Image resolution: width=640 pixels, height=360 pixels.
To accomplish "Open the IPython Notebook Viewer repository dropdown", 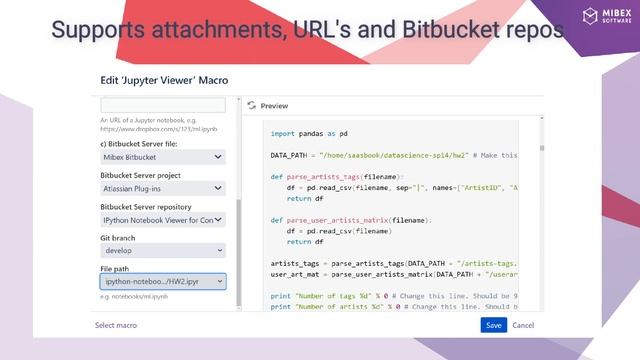I will [x=163, y=220].
